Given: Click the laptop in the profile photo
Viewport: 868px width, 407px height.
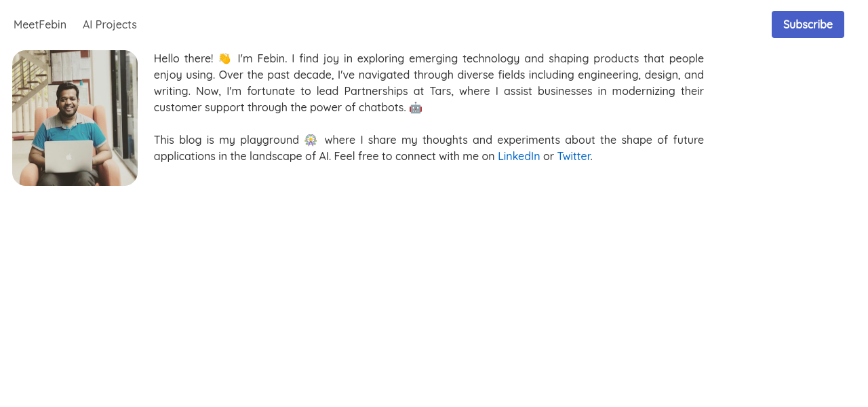Looking at the screenshot, I should pos(68,157).
